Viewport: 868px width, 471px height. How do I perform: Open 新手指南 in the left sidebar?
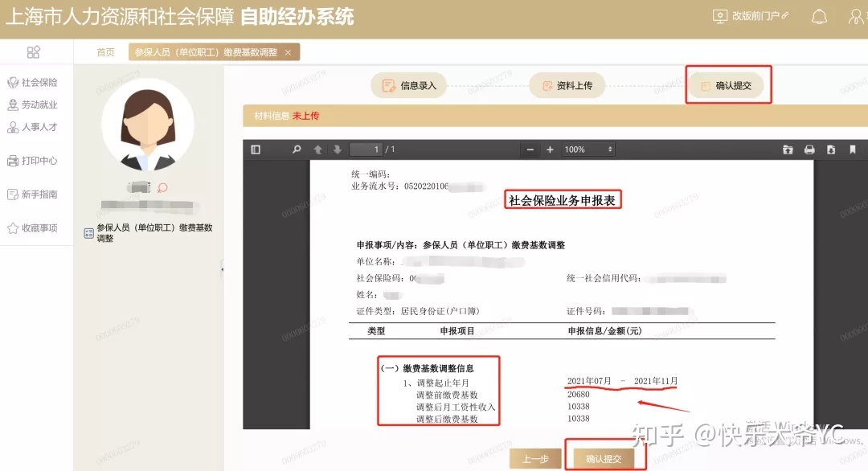(x=33, y=195)
